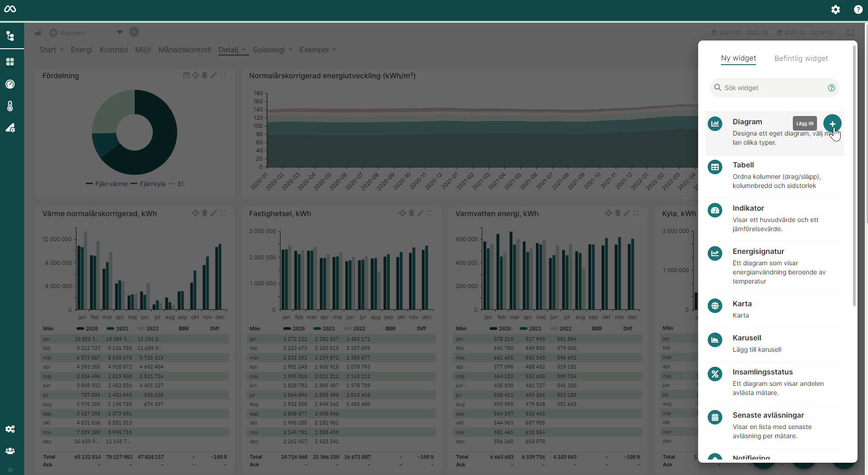
Task: Open the thermometer icon in sidebar
Action: coord(10,106)
